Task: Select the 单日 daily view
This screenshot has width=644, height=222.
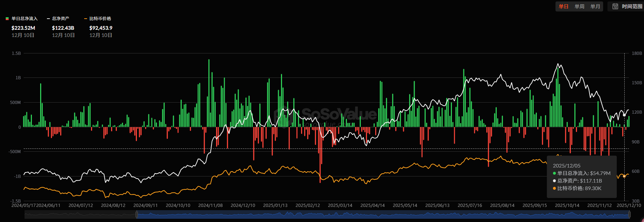Action: tap(564, 6)
